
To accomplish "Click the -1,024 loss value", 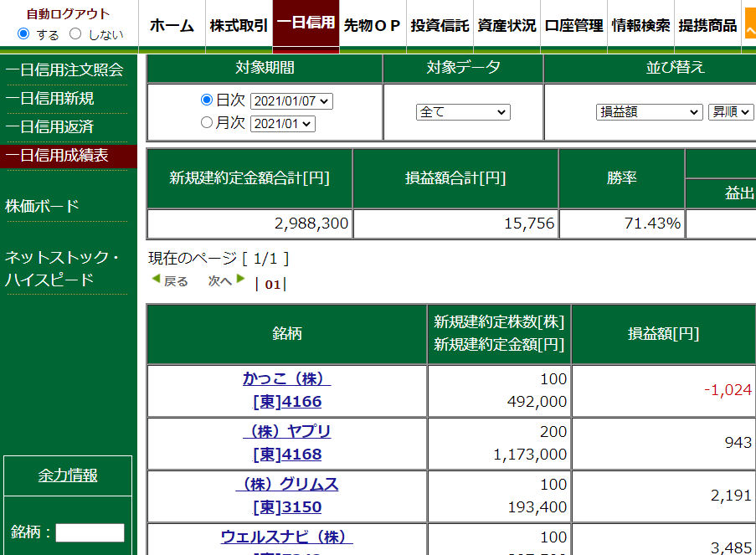I will 728,390.
